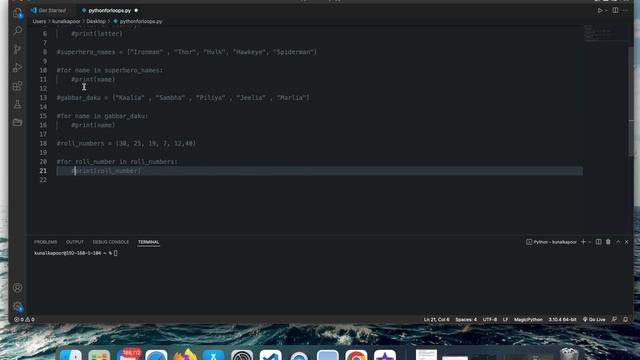Open Mail with the red badge in the Dock
The image size is (640, 360).
128,355
